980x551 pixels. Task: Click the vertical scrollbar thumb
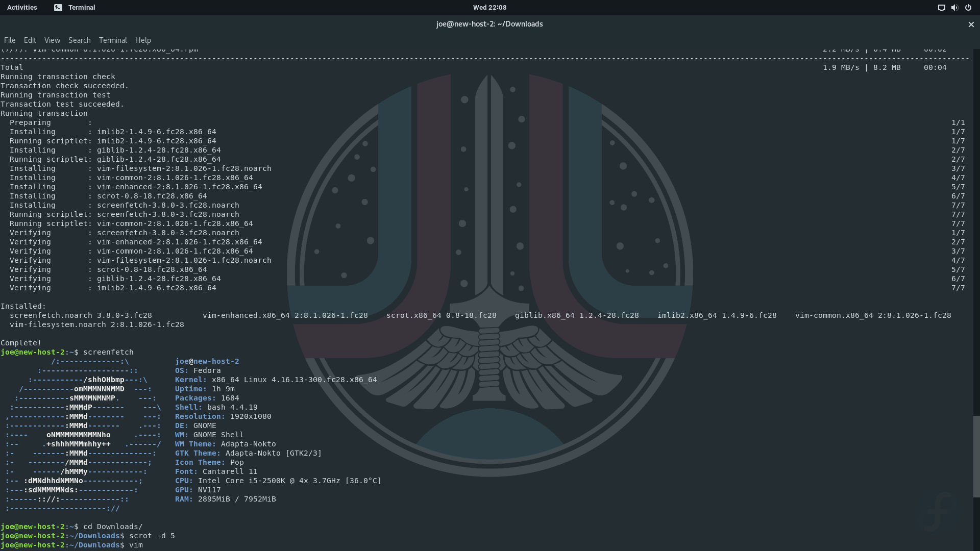(x=976, y=456)
